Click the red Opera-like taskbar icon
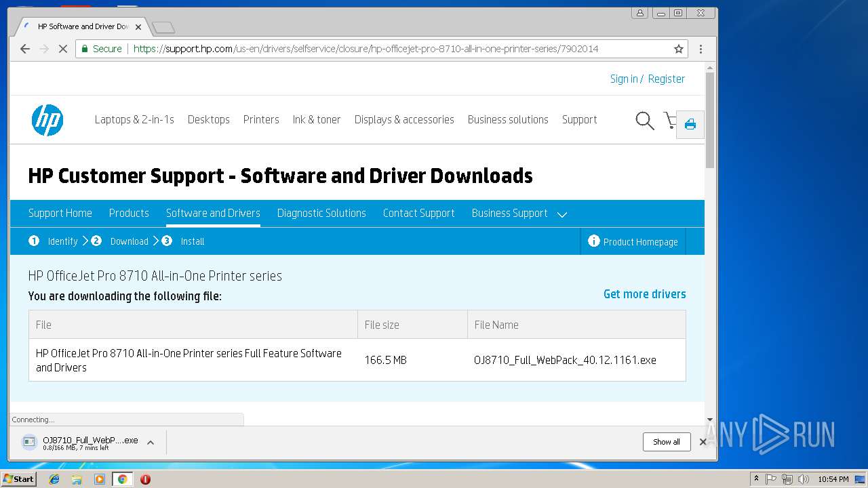Viewport: 868px width, 488px height. tap(145, 479)
